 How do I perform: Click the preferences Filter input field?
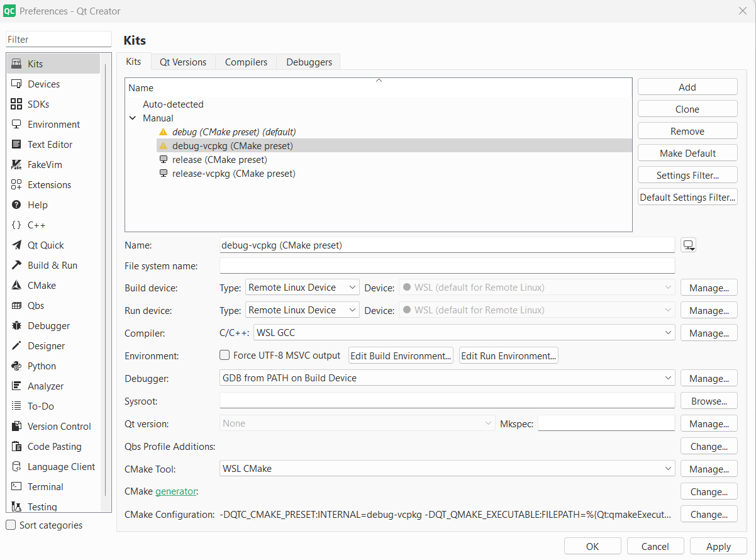coord(58,39)
